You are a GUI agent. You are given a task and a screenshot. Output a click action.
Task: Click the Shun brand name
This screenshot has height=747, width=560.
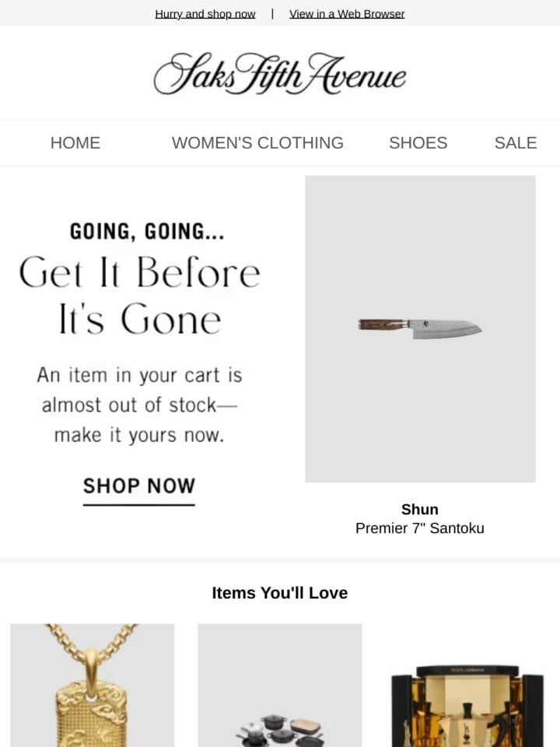click(x=419, y=509)
